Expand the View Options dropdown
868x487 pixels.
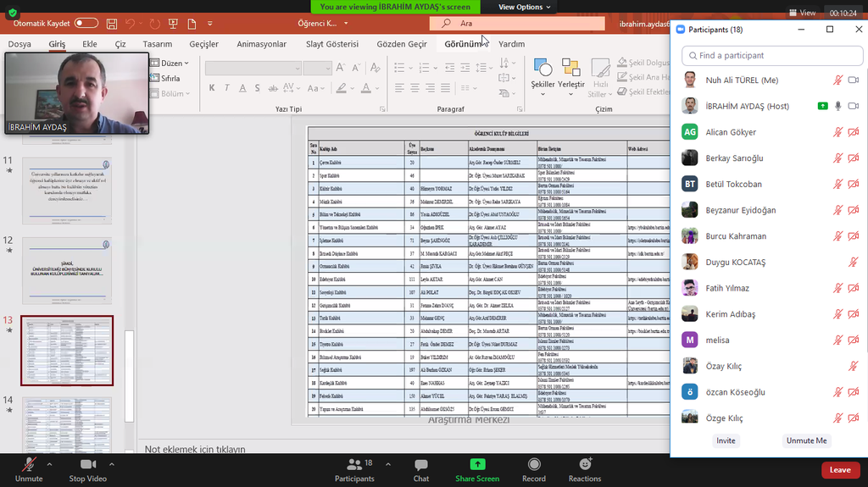(524, 7)
